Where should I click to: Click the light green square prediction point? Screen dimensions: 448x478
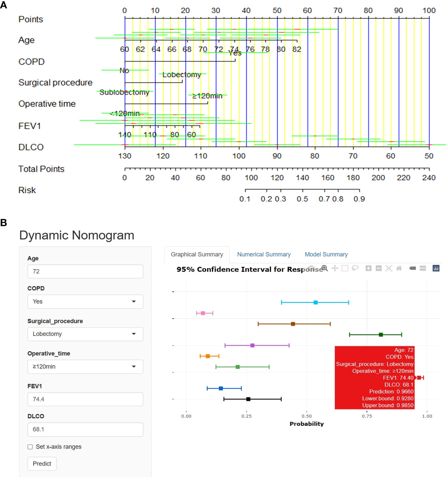(238, 367)
